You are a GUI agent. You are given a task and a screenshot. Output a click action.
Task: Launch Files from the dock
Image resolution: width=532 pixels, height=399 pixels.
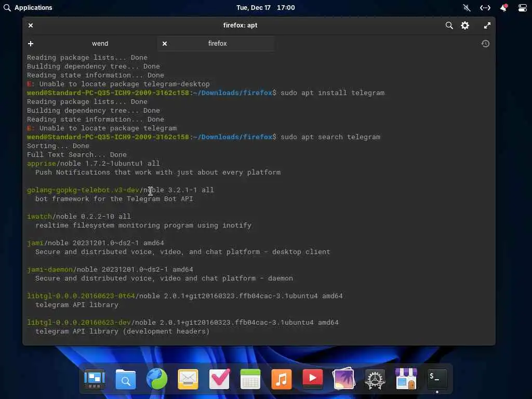pos(126,379)
